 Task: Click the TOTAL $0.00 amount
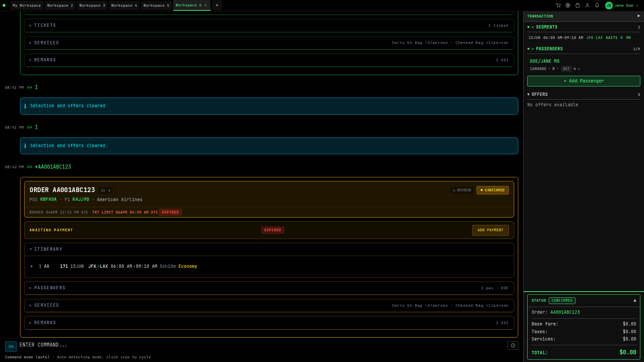[x=628, y=352]
